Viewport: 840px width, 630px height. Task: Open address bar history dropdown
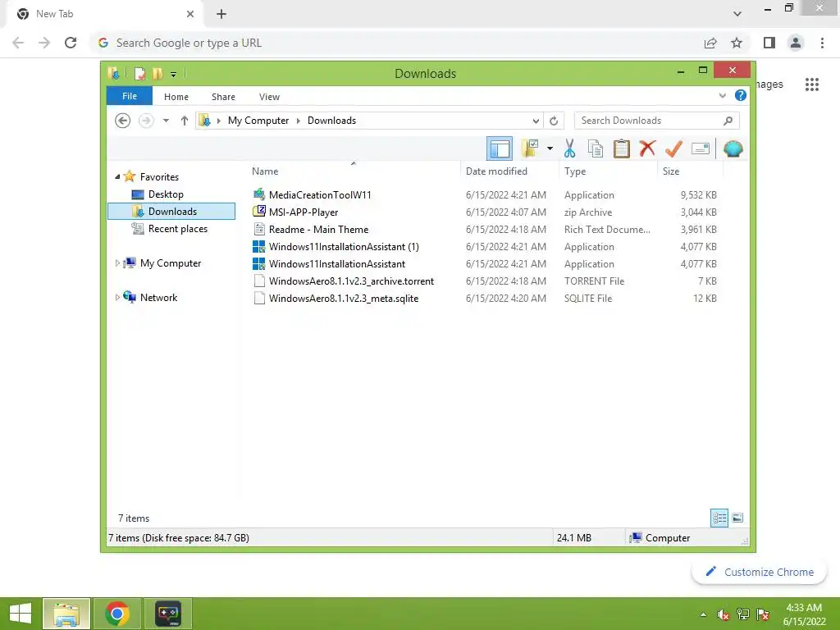536,121
